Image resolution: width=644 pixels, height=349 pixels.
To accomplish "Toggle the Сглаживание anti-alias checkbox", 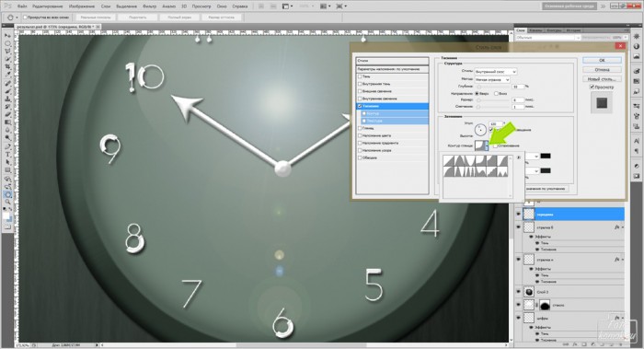I will click(496, 145).
